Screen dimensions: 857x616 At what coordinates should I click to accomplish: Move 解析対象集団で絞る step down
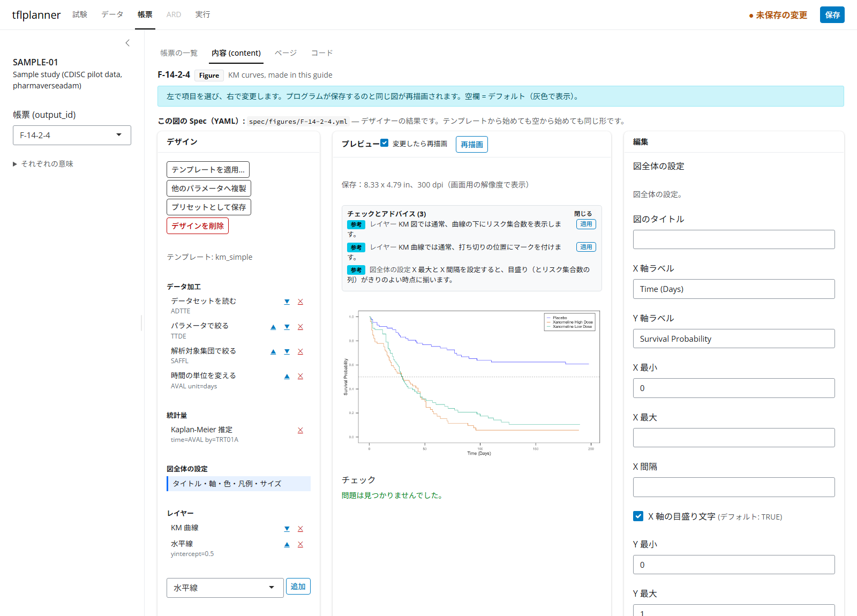[x=287, y=351]
